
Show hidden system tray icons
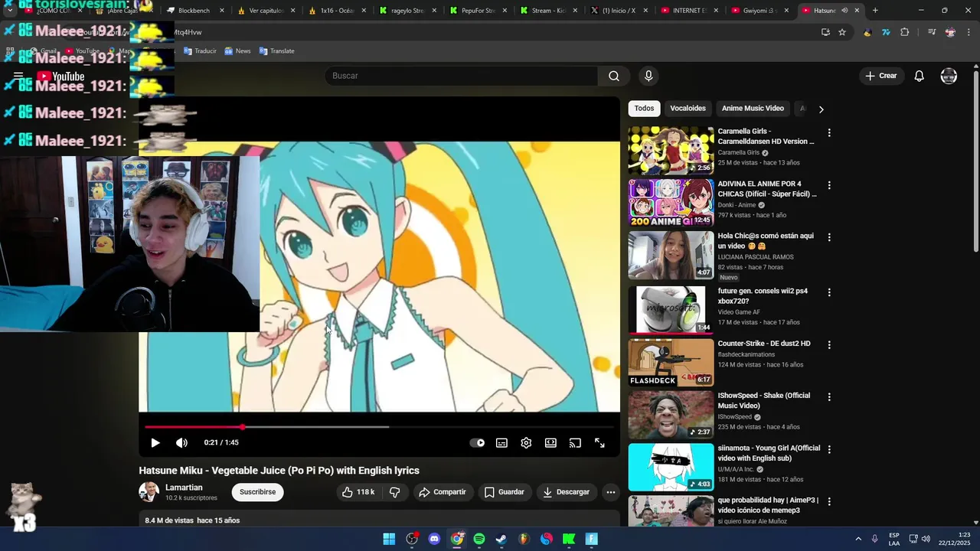coord(858,539)
